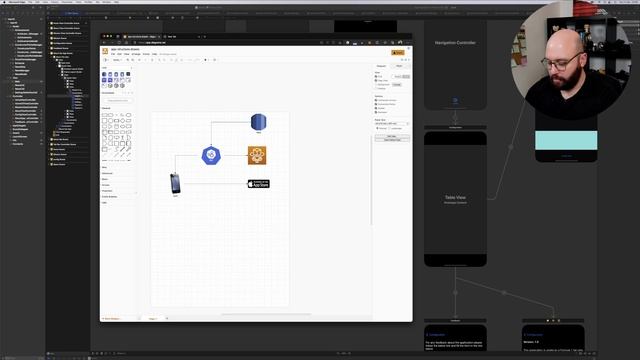
Task: Click the Table icon in draw.io toolbar
Action: [215, 60]
